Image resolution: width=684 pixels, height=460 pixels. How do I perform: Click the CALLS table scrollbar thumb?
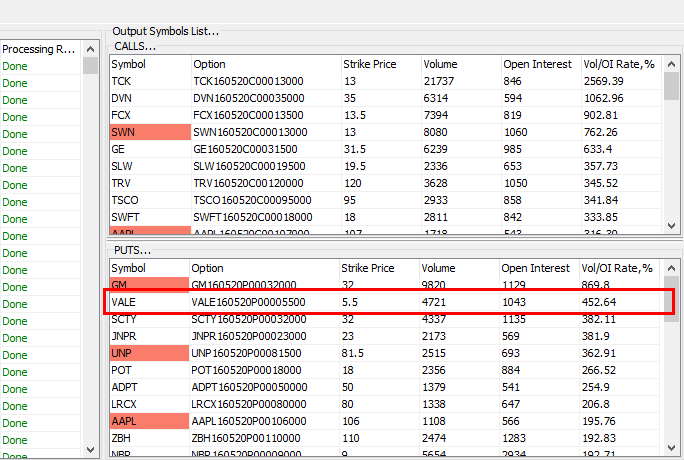[671, 86]
